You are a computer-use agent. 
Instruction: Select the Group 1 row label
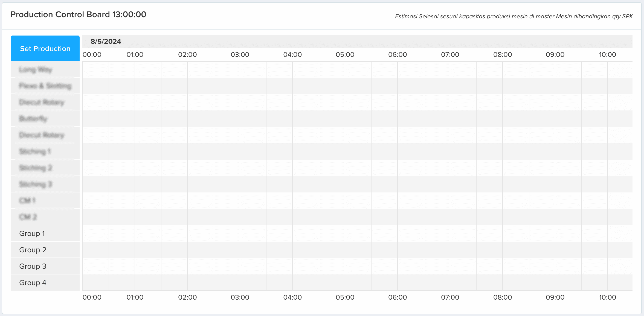[x=45, y=233]
